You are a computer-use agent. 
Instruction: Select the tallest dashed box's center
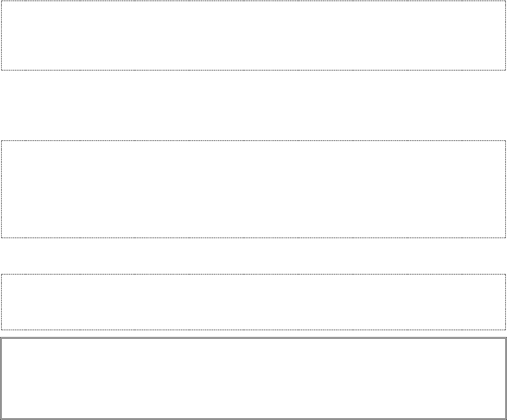[x=253, y=189]
